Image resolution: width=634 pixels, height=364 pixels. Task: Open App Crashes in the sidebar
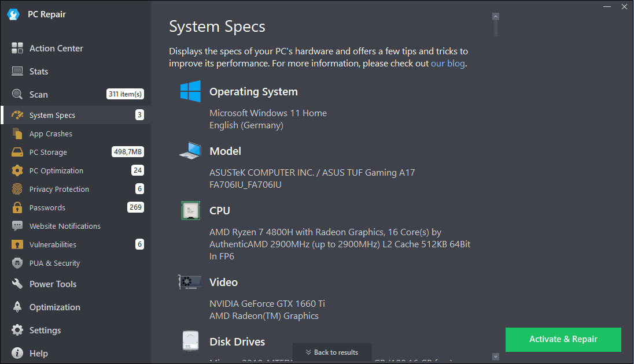coord(76,133)
